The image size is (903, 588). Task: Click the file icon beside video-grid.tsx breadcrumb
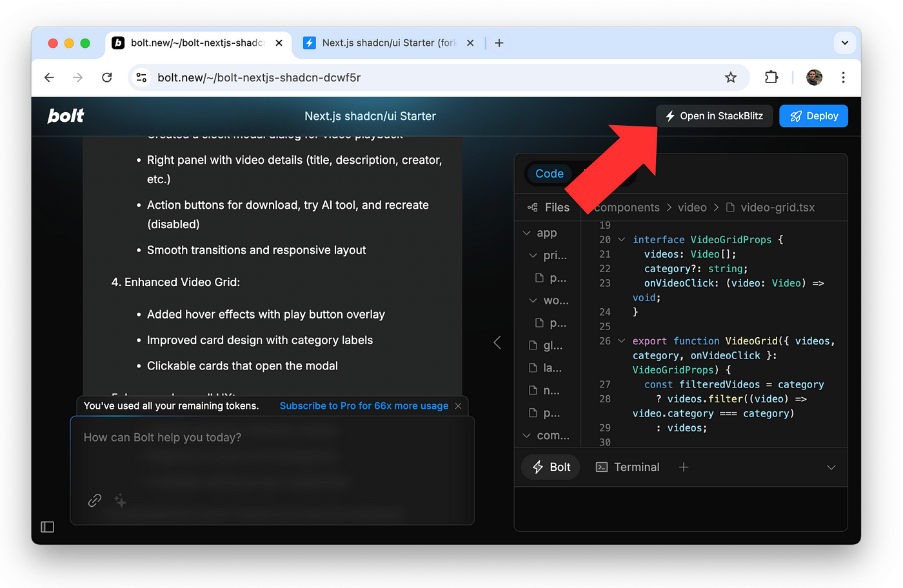coord(730,208)
